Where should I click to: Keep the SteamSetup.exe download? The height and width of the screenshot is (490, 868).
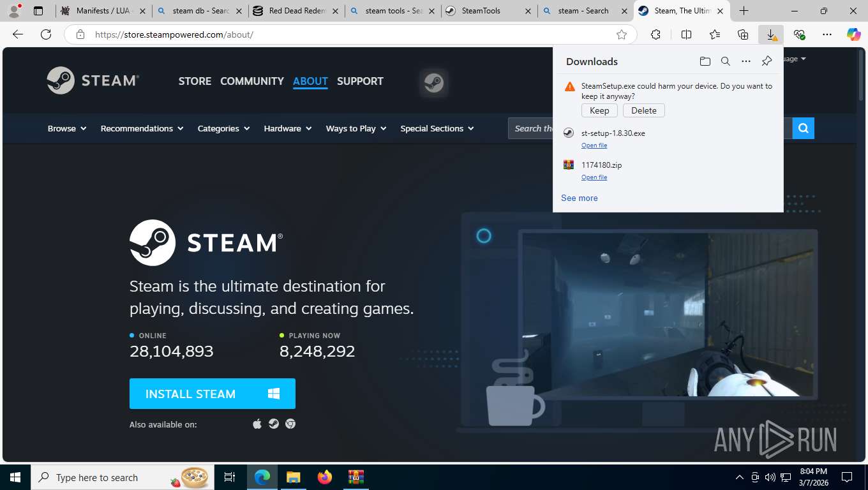pyautogui.click(x=599, y=110)
